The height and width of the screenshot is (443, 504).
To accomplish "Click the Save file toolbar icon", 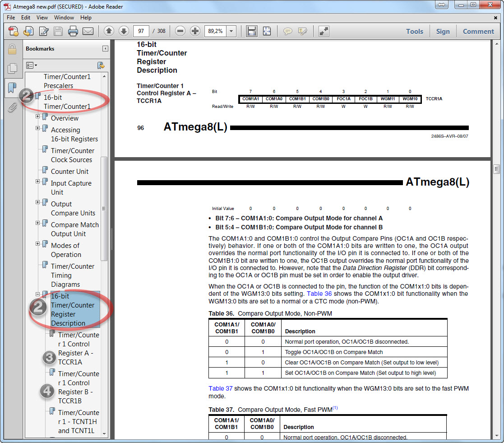I will [x=58, y=31].
